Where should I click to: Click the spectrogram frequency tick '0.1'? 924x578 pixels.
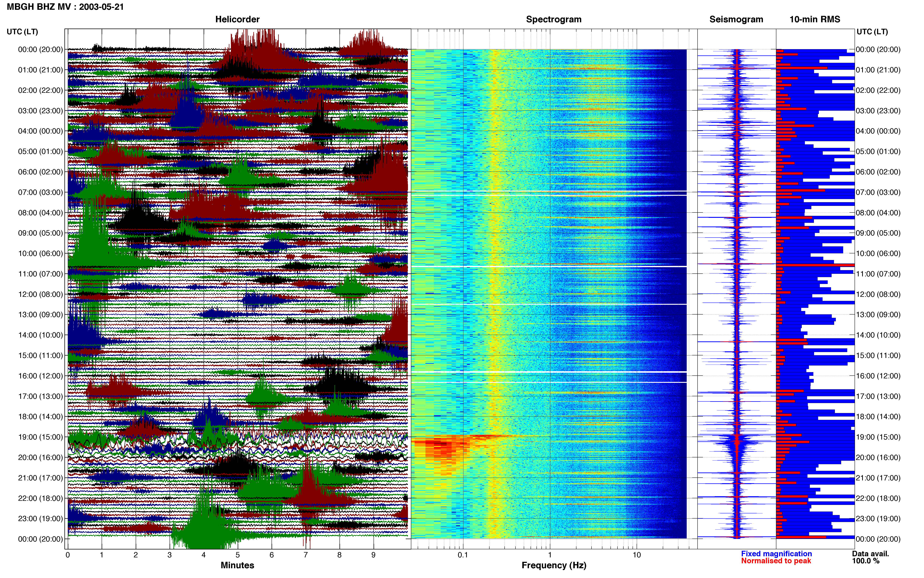[x=463, y=555]
